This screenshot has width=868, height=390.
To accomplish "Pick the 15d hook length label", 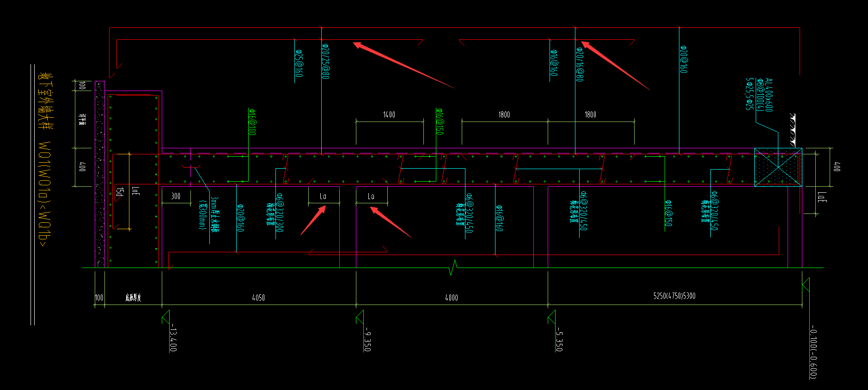I will [120, 191].
